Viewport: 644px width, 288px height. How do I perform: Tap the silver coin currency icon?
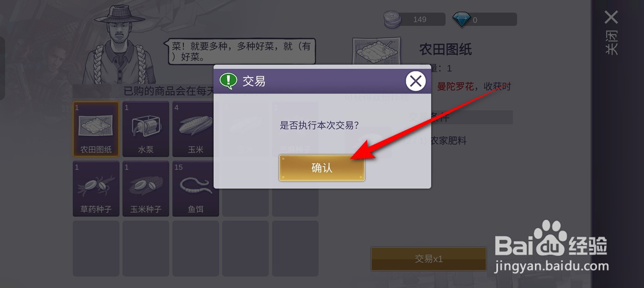coord(394,20)
